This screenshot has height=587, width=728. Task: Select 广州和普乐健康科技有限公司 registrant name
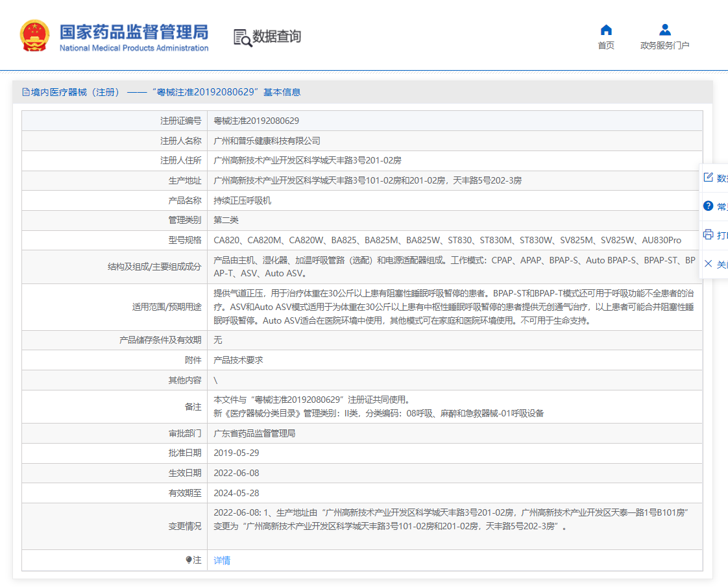pos(267,141)
